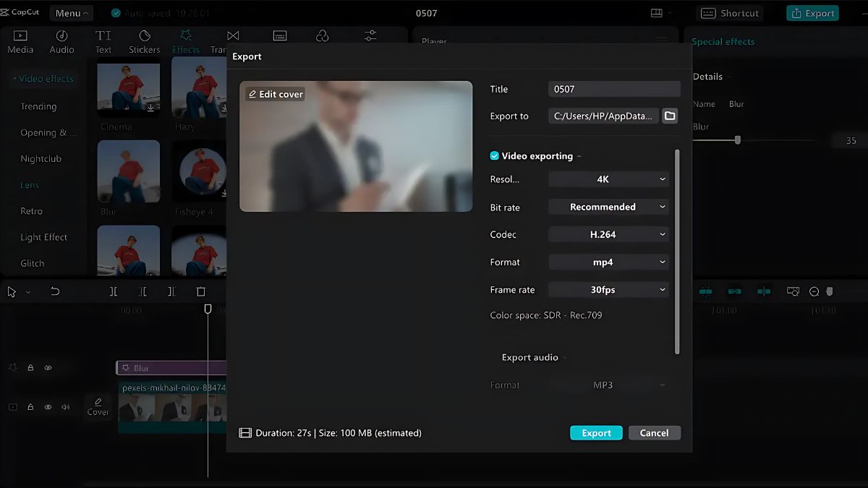868x488 pixels.
Task: Open the Frame rate dropdown
Action: click(x=608, y=289)
